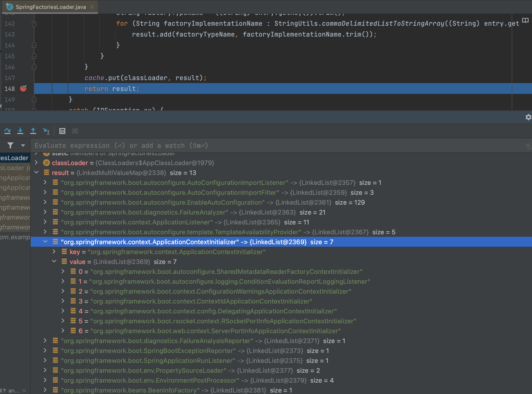Toggle code fold marker at line 142

[34, 24]
